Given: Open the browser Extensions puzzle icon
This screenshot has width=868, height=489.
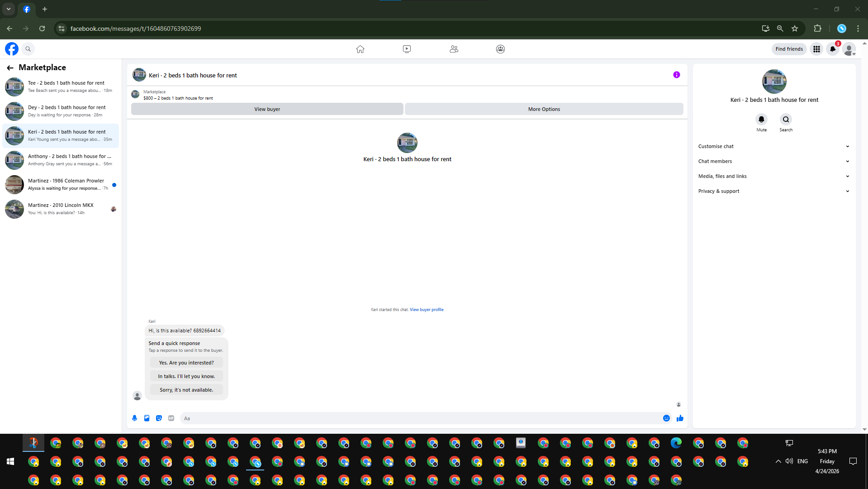Looking at the screenshot, I should click(817, 29).
